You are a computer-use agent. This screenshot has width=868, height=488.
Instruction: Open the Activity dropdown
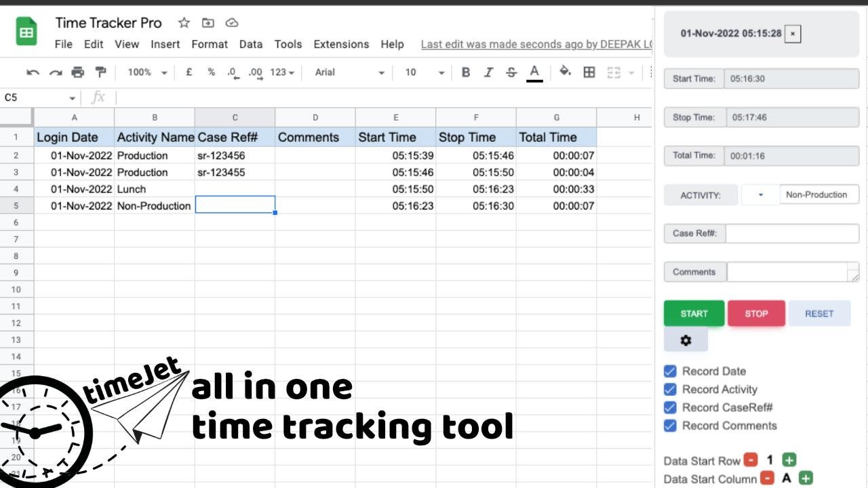coord(760,195)
